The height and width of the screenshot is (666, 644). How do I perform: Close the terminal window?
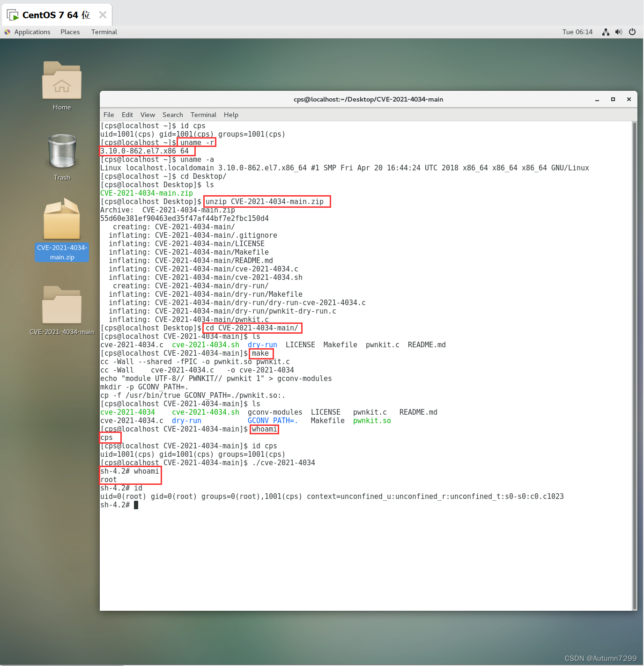(x=629, y=99)
